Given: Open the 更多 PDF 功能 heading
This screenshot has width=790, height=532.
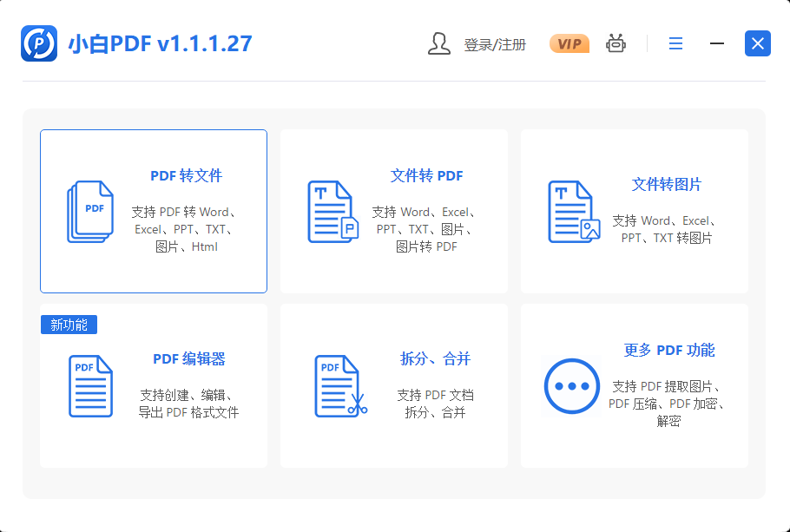Looking at the screenshot, I should pyautogui.click(x=669, y=350).
